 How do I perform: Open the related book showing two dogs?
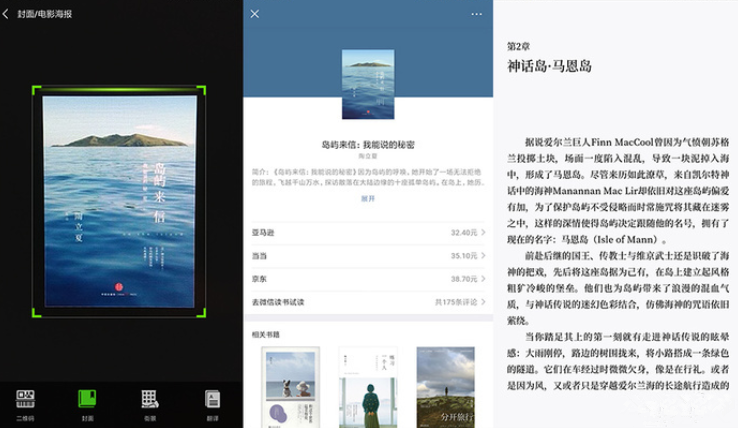pos(290,387)
